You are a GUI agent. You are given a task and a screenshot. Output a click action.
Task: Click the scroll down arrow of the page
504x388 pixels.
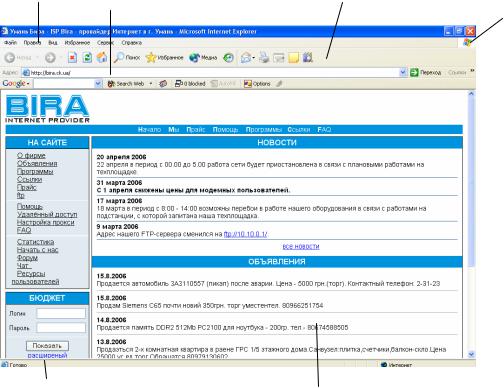[471, 354]
